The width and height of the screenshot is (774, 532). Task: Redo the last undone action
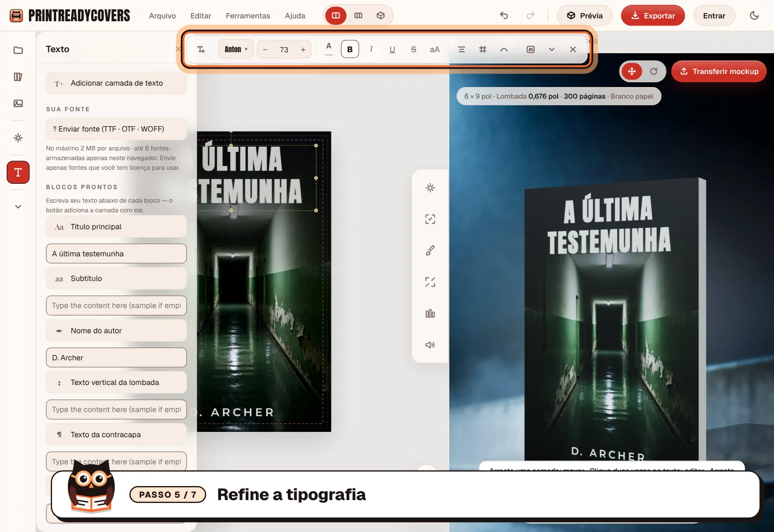[531, 15]
